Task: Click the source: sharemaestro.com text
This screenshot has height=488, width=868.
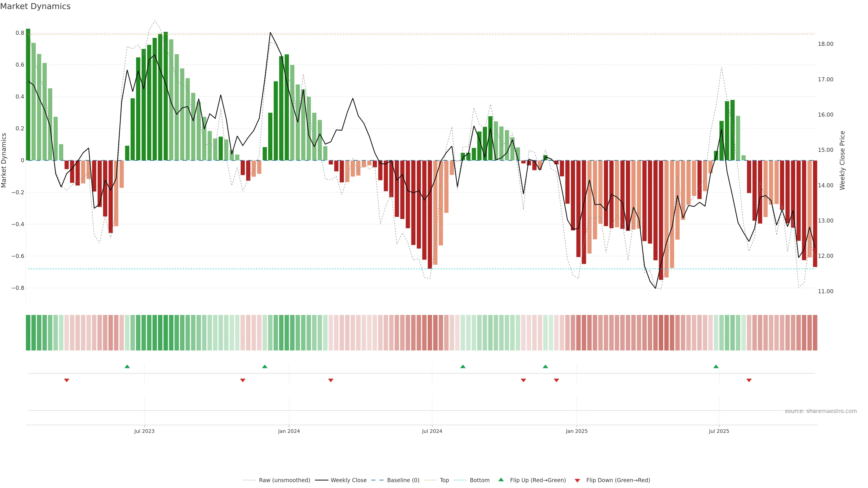Action: tap(821, 411)
